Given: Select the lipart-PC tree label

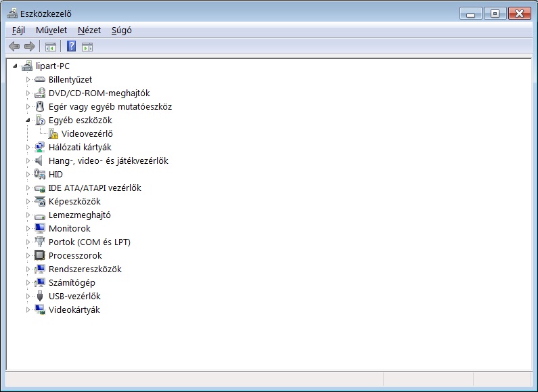Looking at the screenshot, I should 53,66.
